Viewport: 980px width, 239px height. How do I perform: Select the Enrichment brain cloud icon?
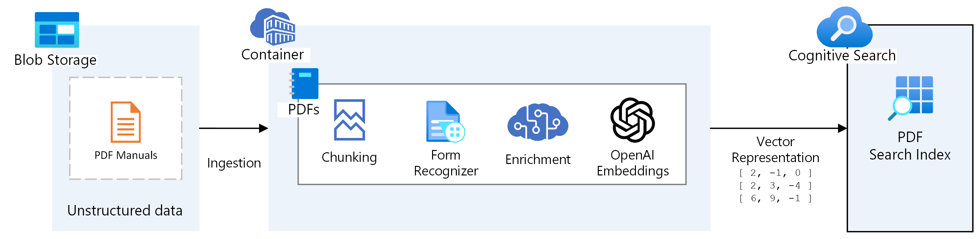pos(537,122)
